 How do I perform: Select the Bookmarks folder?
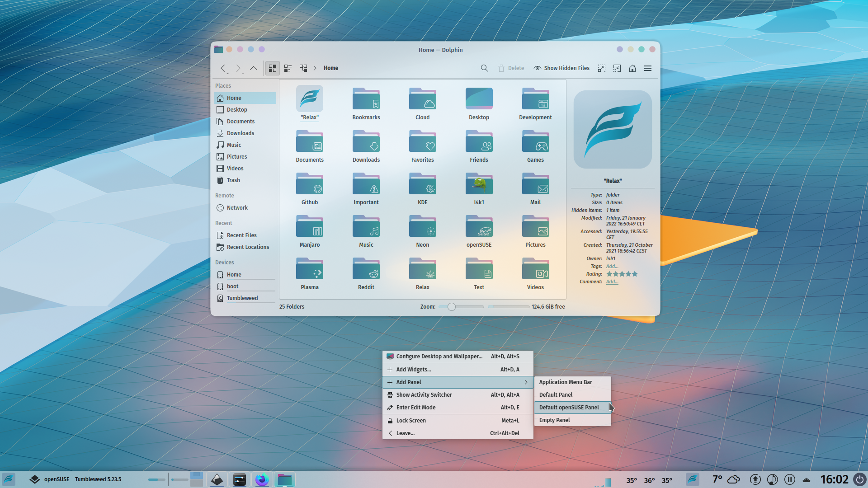click(366, 103)
